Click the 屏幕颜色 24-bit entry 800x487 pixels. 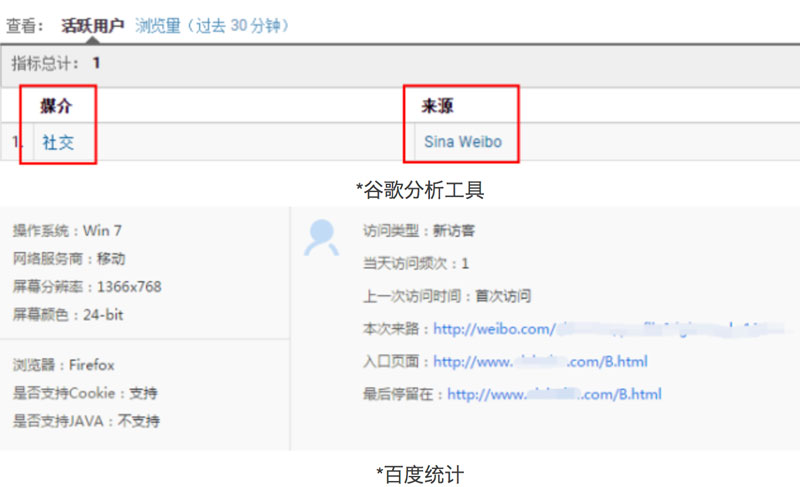tap(68, 315)
